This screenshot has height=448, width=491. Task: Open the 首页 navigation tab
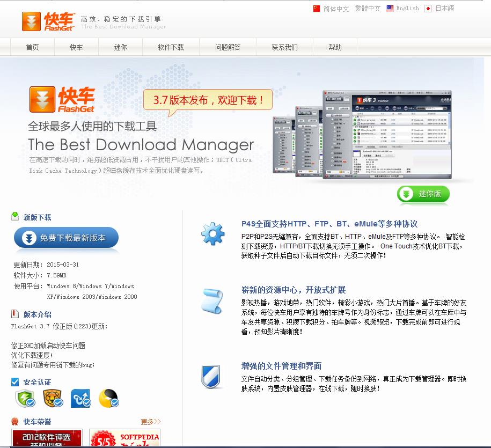(x=32, y=47)
